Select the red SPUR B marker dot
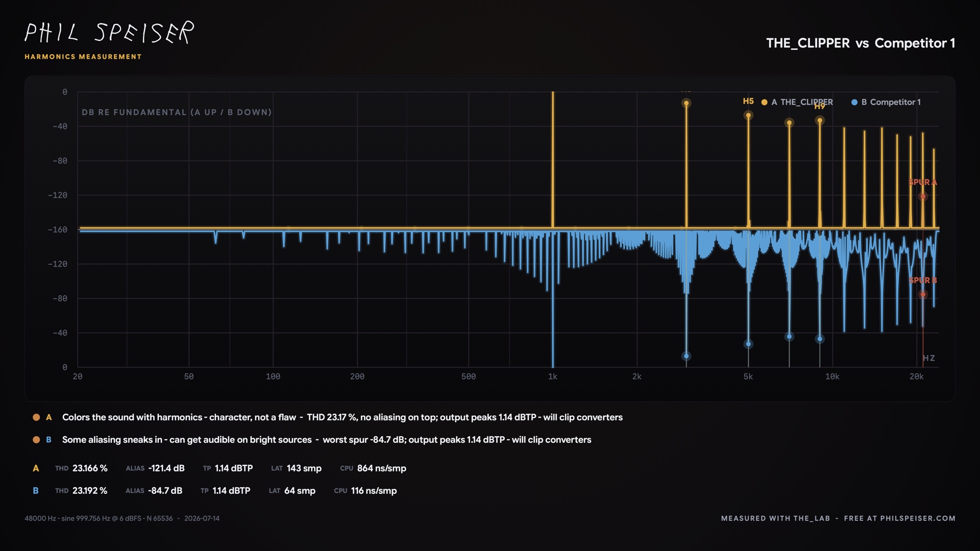 (922, 294)
